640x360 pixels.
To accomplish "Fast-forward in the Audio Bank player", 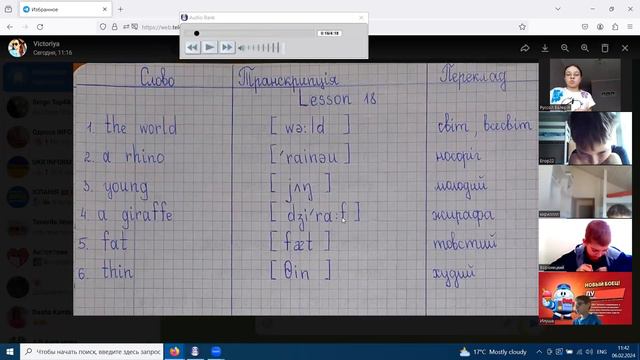I will tap(227, 47).
